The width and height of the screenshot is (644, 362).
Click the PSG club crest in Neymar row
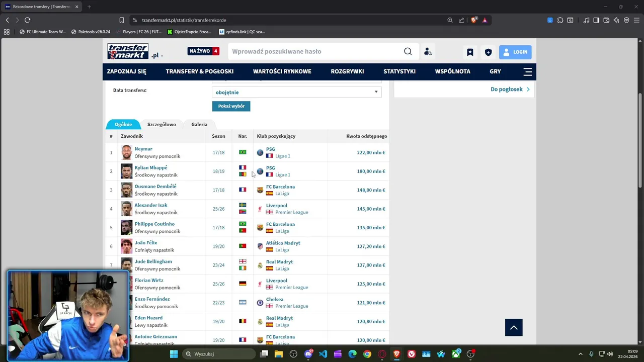tap(260, 152)
